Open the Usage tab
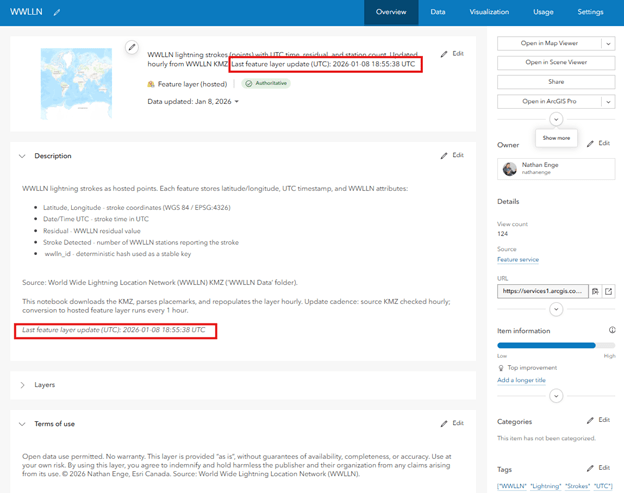 click(x=543, y=12)
